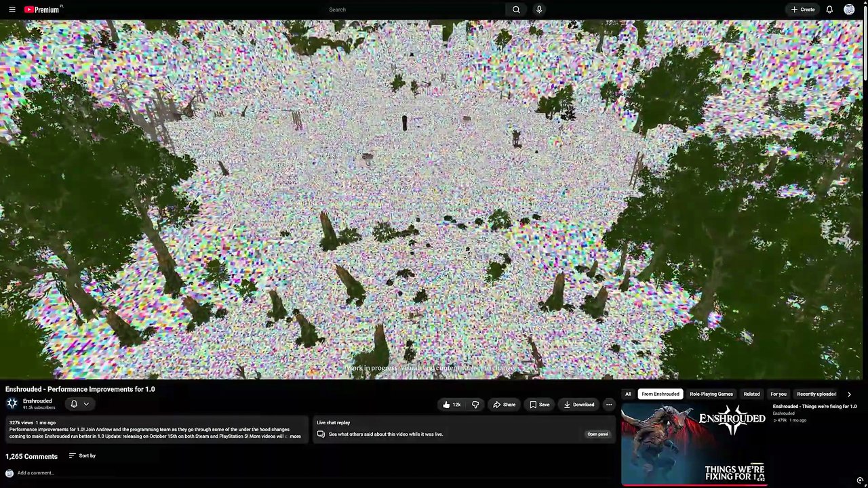
Task: Select the Recently uploaded chip
Action: [x=816, y=394]
